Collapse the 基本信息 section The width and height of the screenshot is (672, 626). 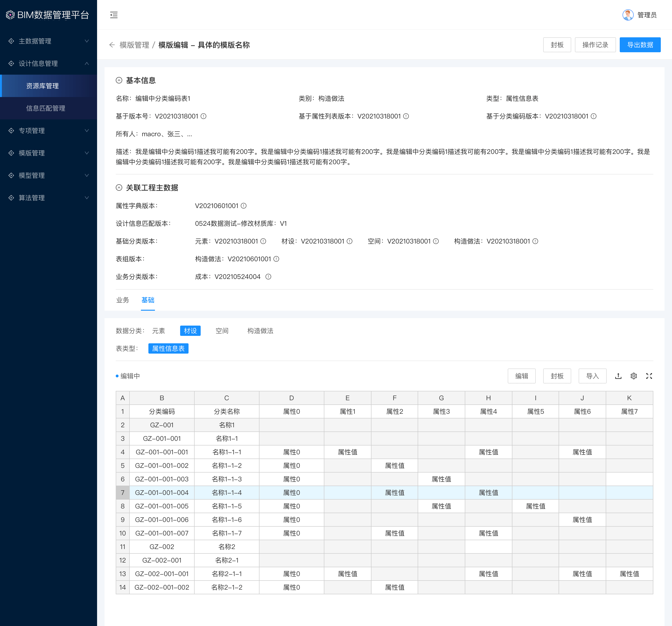[119, 80]
